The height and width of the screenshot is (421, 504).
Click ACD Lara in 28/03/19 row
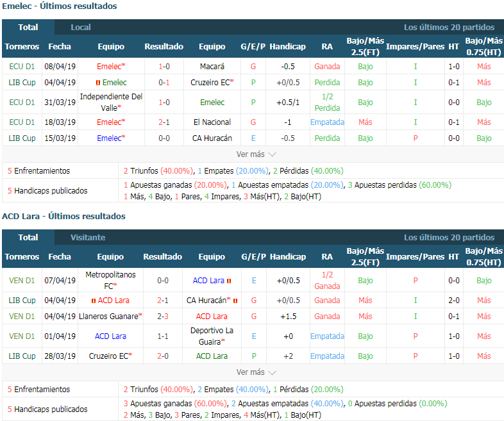[x=212, y=356]
